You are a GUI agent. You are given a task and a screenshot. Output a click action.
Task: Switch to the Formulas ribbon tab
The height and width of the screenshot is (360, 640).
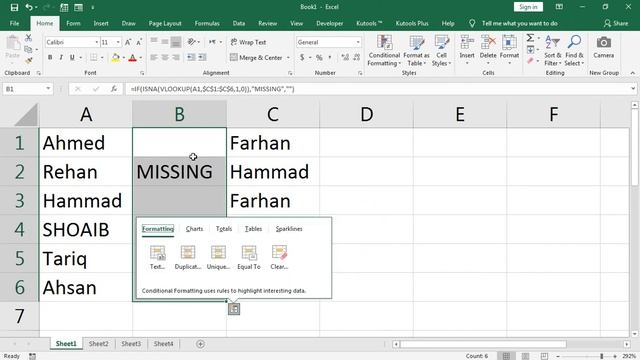(x=207, y=23)
